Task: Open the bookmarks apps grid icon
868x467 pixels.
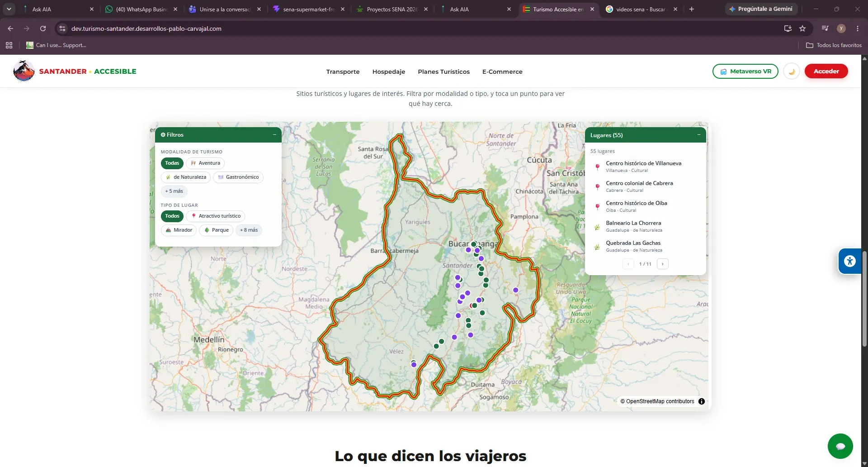Action: [x=9, y=45]
